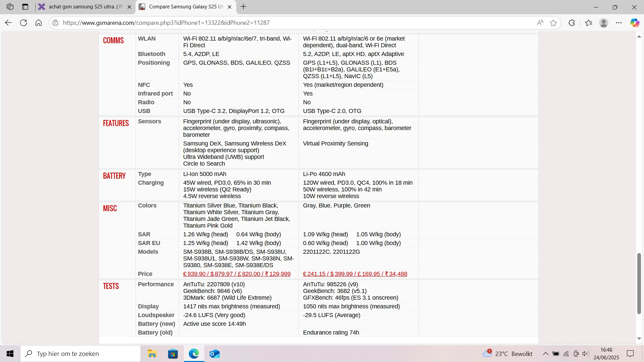The image size is (644, 362).
Task: Open Outlook from the taskbar
Action: tap(215, 354)
